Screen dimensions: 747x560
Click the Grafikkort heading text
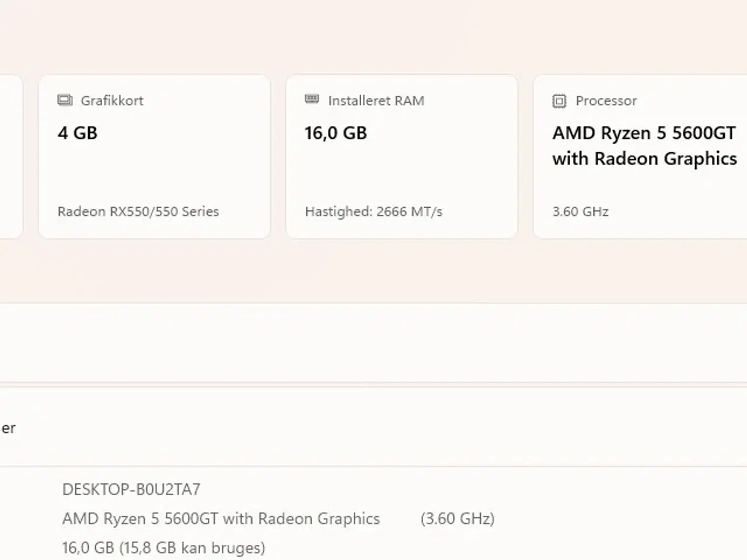112,100
